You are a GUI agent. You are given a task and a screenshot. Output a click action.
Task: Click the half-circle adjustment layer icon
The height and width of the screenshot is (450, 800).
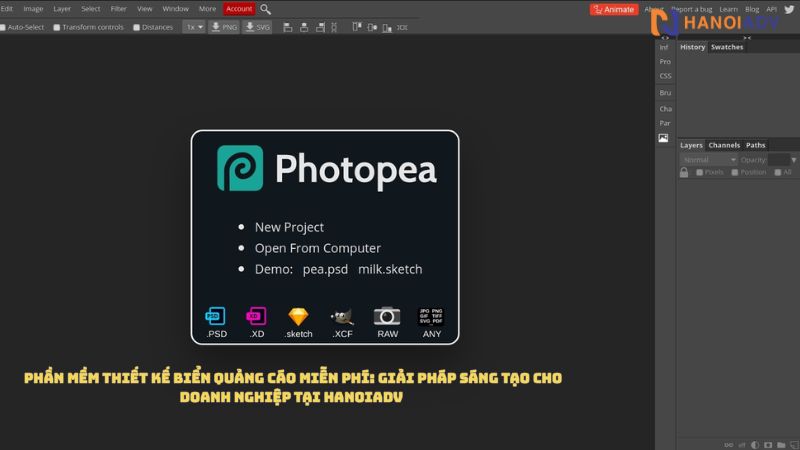(x=755, y=445)
